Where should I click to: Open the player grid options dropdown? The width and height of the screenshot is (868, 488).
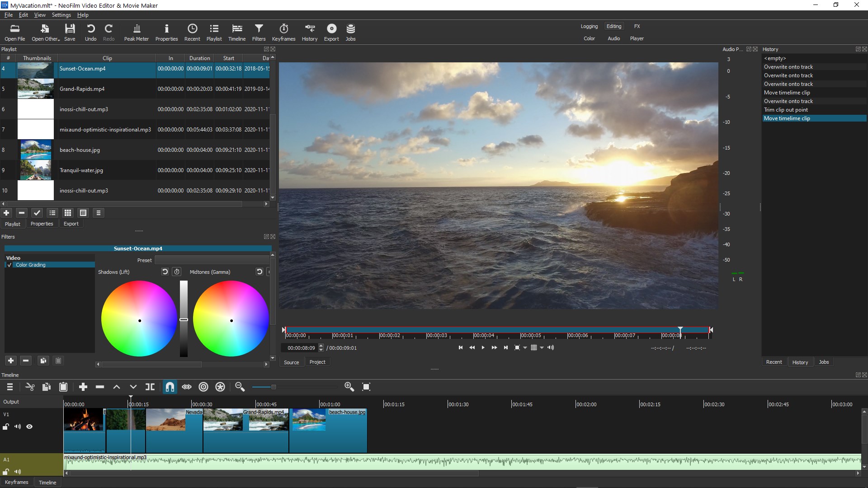tap(542, 348)
